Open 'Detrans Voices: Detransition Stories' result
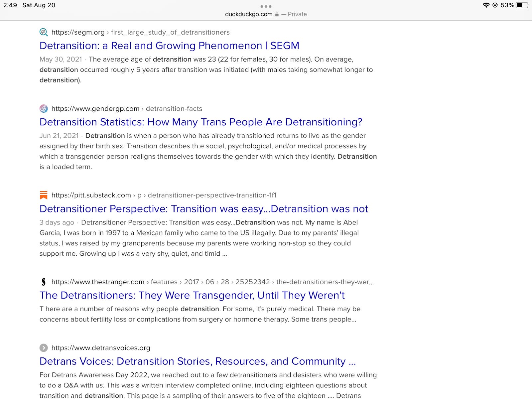Screen dimensions: 532x399 pyautogui.click(x=198, y=361)
